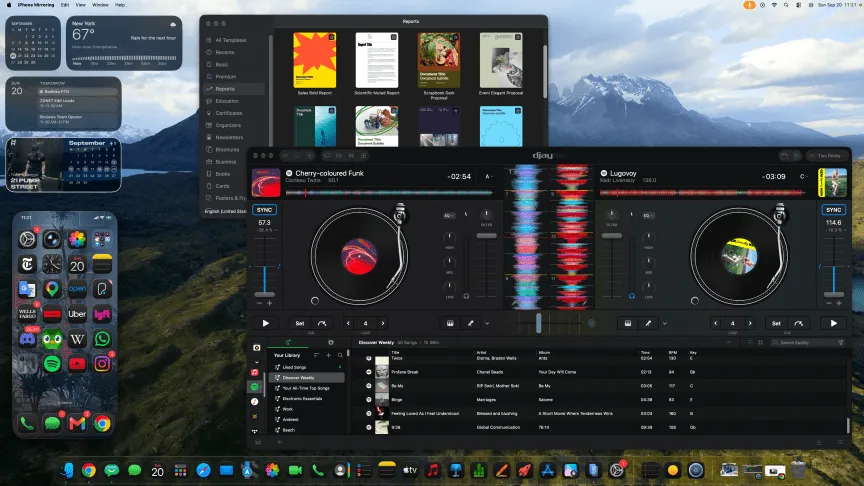The width and height of the screenshot is (864, 486).
Task: Open right deck FX wand tool
Action: click(x=648, y=323)
